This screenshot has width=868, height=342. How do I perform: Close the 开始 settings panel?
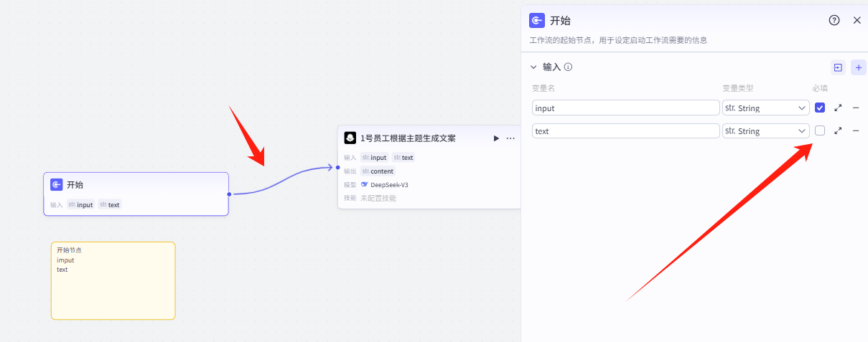[857, 20]
